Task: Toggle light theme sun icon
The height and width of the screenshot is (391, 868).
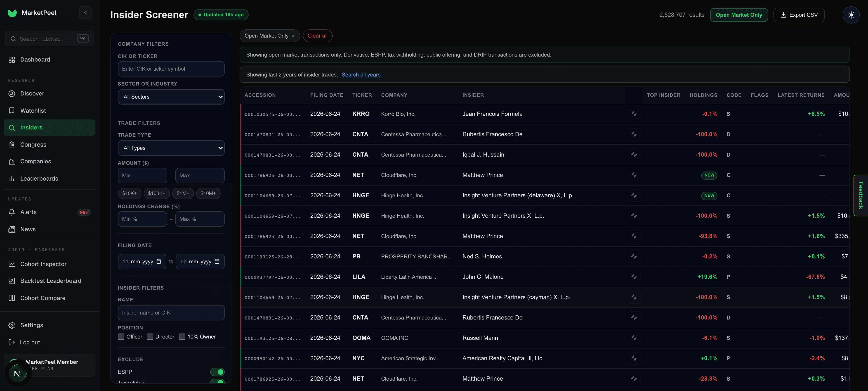Action: pos(851,15)
